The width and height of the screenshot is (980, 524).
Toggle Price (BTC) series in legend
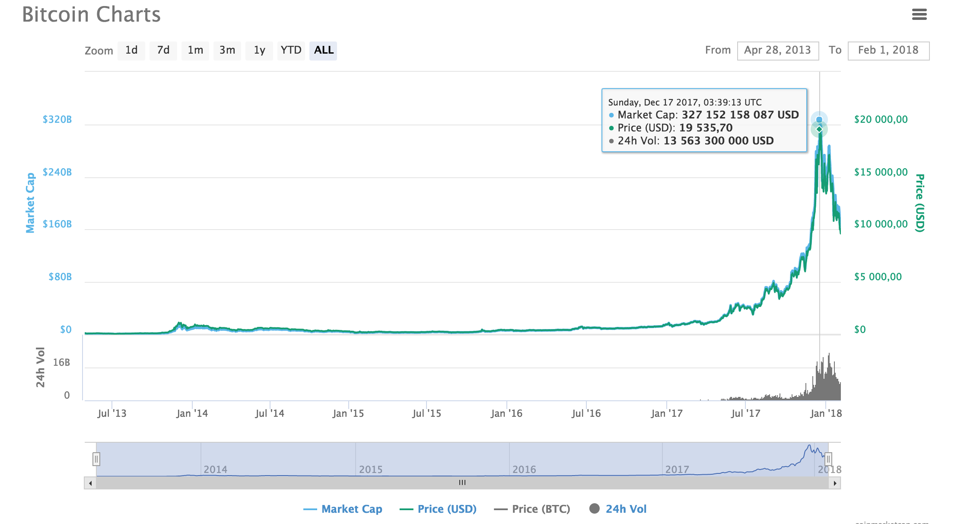(x=532, y=509)
